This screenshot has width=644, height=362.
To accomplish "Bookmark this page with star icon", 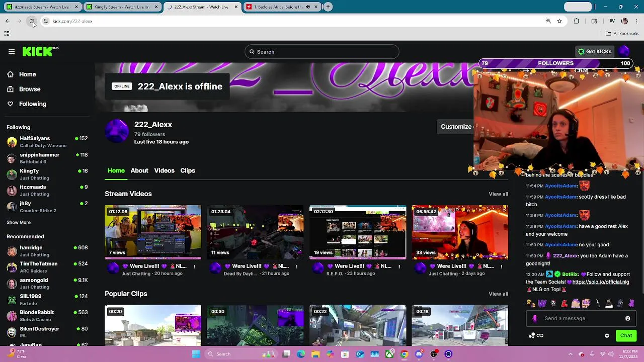I will [559, 21].
